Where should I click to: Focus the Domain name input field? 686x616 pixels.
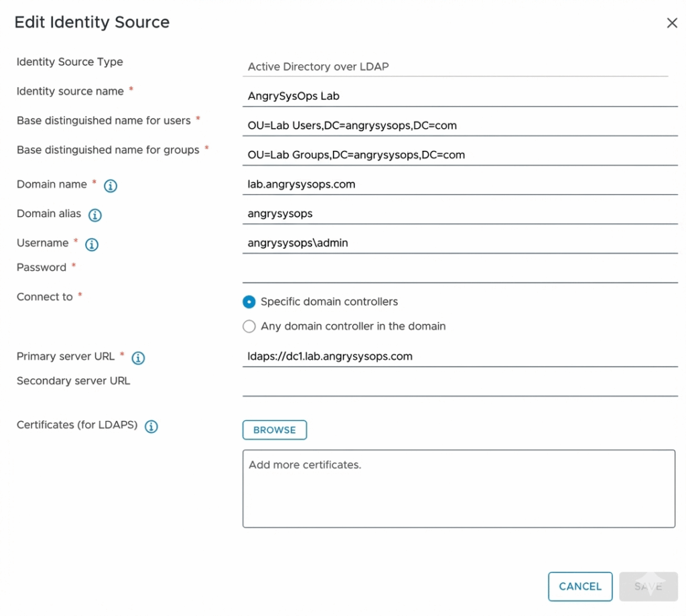[460, 184]
